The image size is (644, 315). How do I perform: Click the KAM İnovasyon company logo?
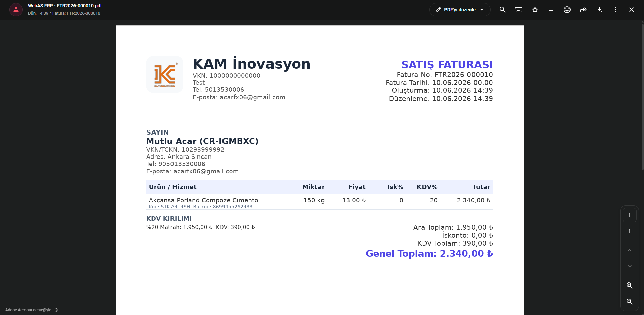point(164,74)
